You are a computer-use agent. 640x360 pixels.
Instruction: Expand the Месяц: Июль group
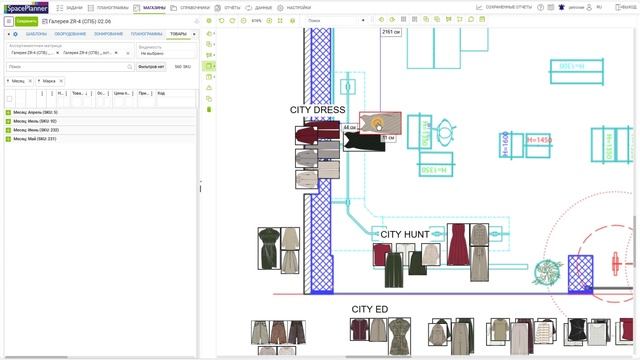click(x=8, y=121)
